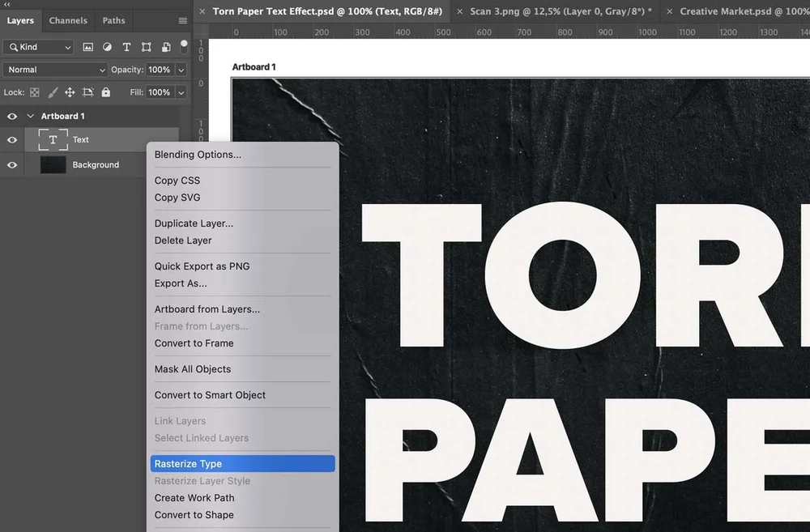Screen dimensions: 810x532
Task: Open the Opacity slider control
Action: point(180,70)
